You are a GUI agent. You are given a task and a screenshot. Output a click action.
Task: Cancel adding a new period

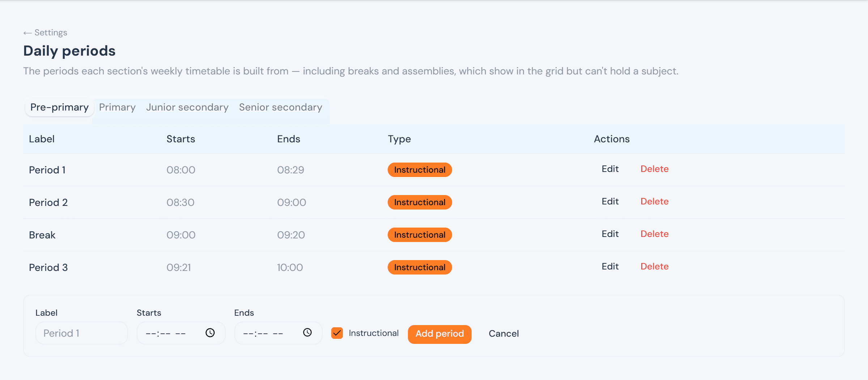coord(504,334)
